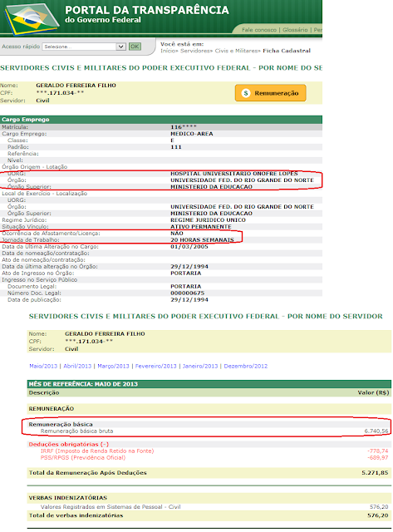This screenshot has height=532, width=393.
Task: Click Número Doc. Legal value 00000675
Action: click(187, 293)
